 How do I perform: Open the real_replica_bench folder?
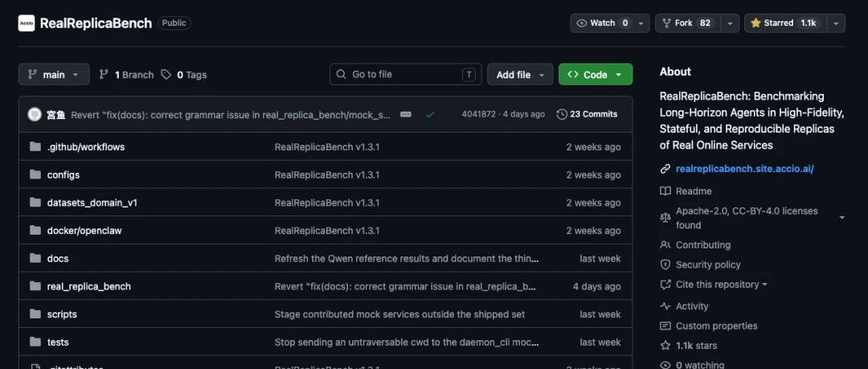point(88,286)
